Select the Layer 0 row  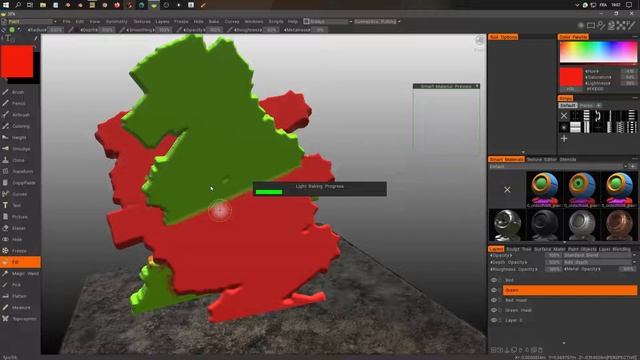[570, 320]
